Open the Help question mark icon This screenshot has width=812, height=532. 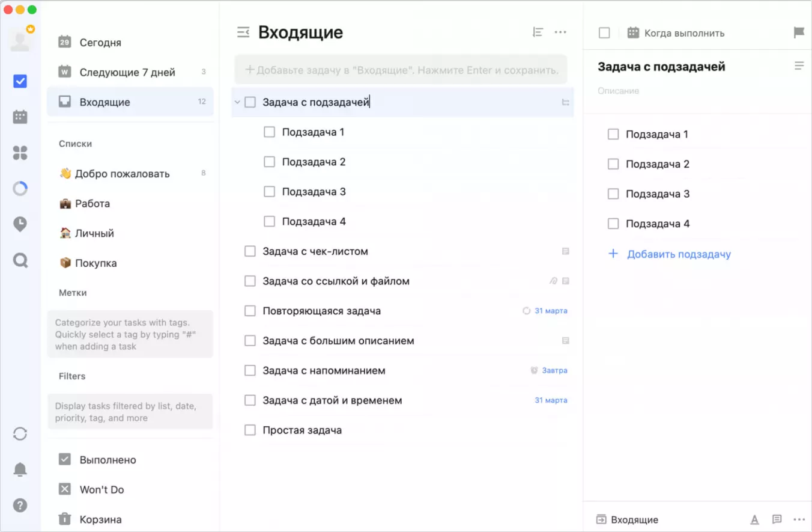20,506
